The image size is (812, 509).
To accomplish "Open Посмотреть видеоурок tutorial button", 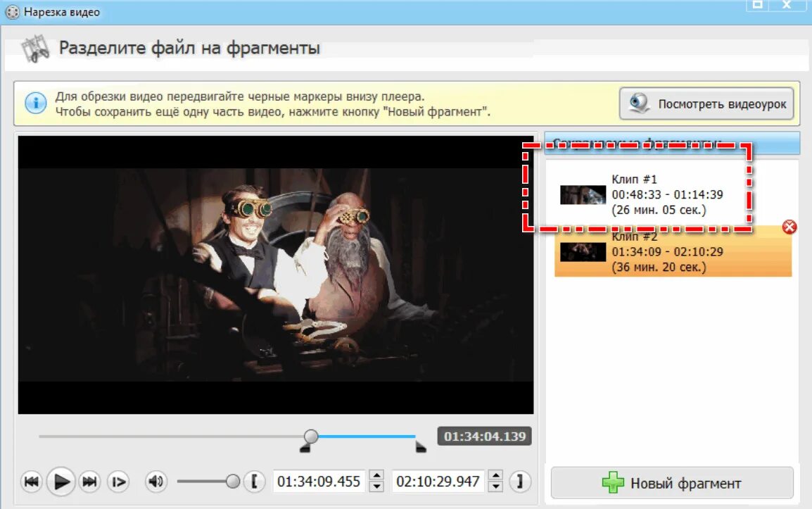I will pyautogui.click(x=706, y=103).
